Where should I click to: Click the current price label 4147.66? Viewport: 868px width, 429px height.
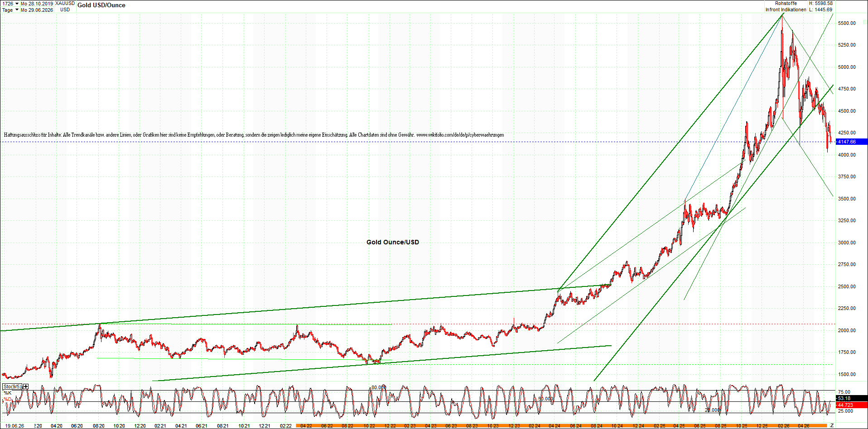[x=852, y=142]
